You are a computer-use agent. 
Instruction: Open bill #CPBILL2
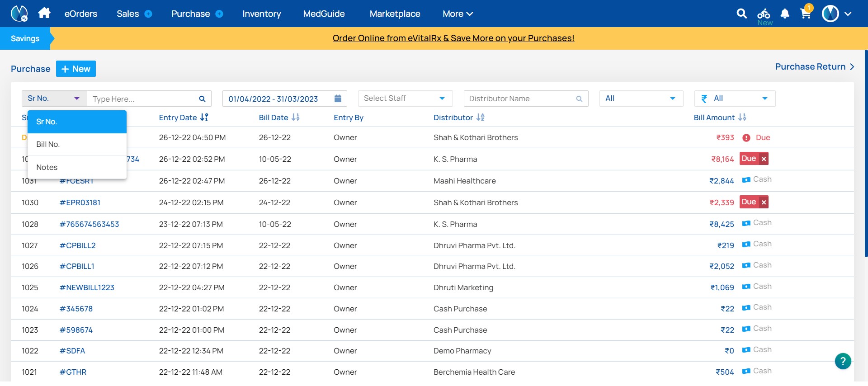point(78,245)
